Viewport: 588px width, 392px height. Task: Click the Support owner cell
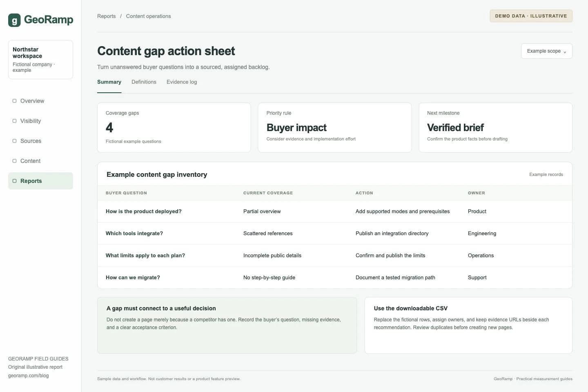pos(477,278)
